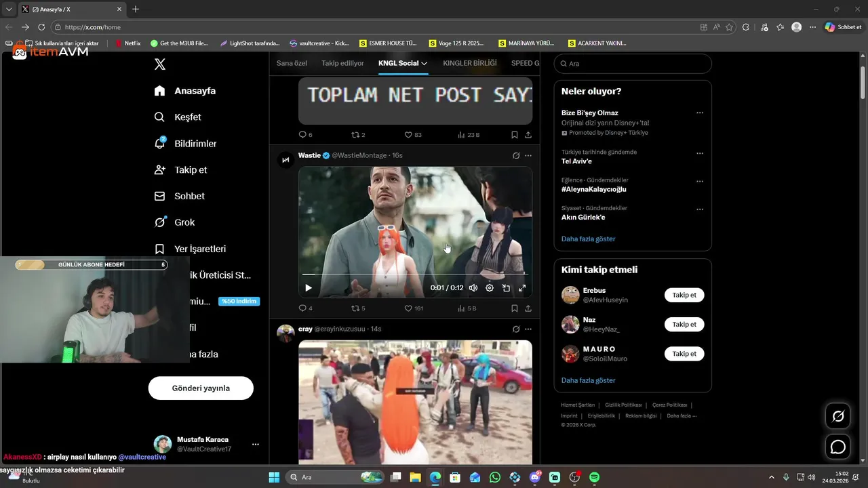Bookmark the Wastie post

(x=515, y=308)
